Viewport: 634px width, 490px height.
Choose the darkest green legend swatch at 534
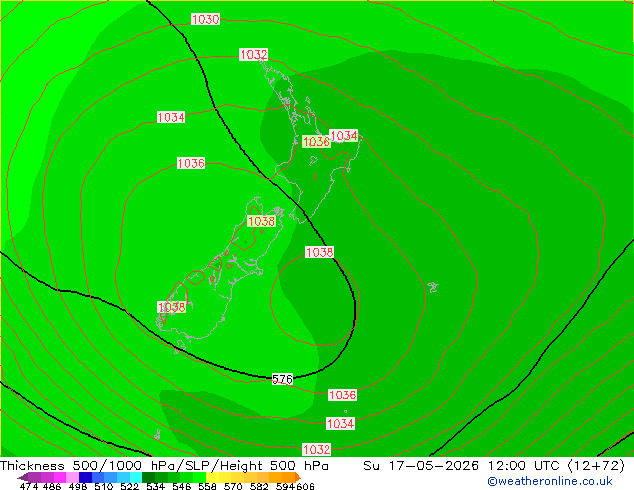coord(148,477)
